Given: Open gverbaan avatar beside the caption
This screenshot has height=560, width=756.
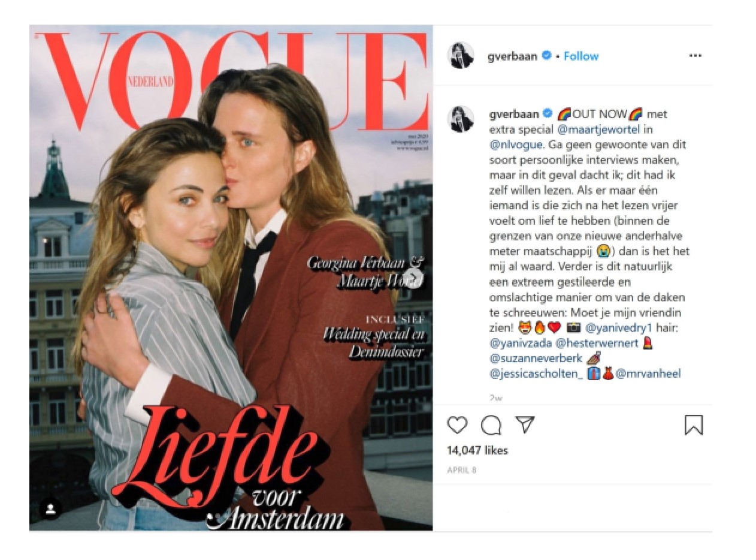Looking at the screenshot, I should [461, 119].
